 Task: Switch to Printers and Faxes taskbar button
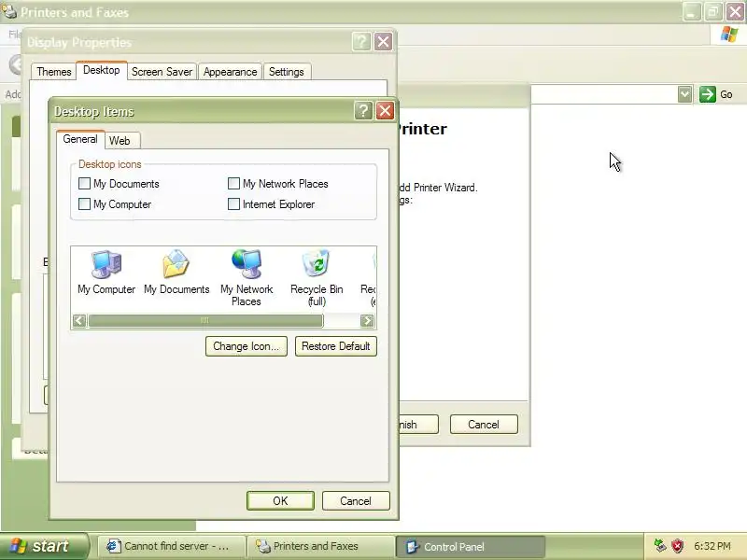(321, 546)
